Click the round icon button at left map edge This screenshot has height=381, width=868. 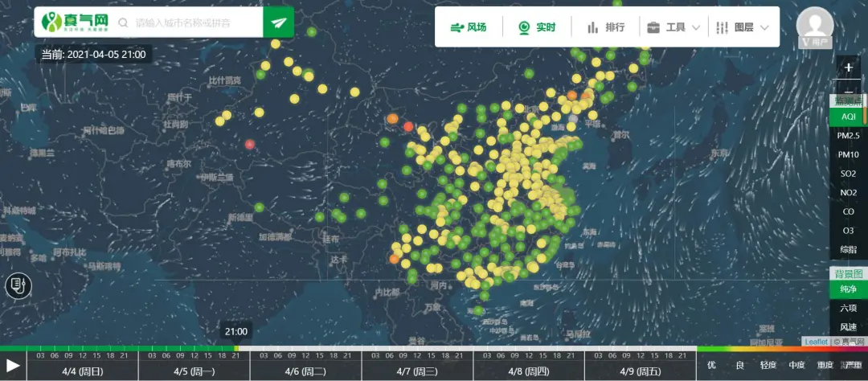(18, 286)
